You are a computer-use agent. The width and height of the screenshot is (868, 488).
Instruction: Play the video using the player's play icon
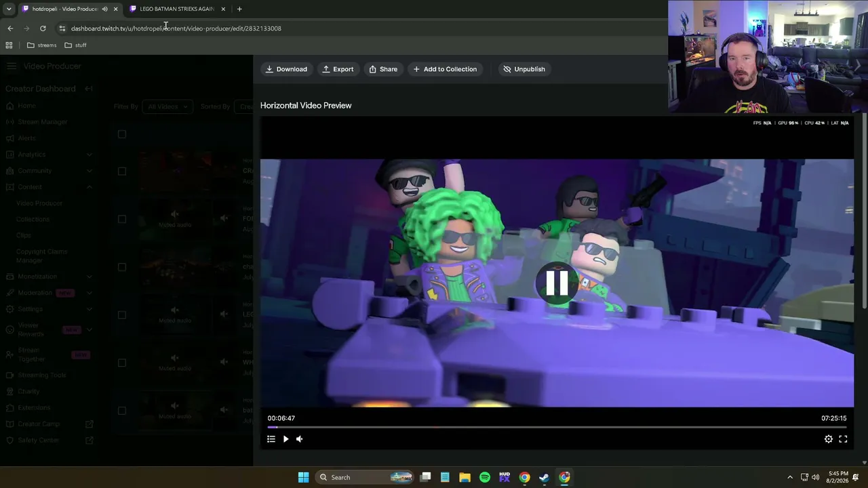click(x=285, y=439)
